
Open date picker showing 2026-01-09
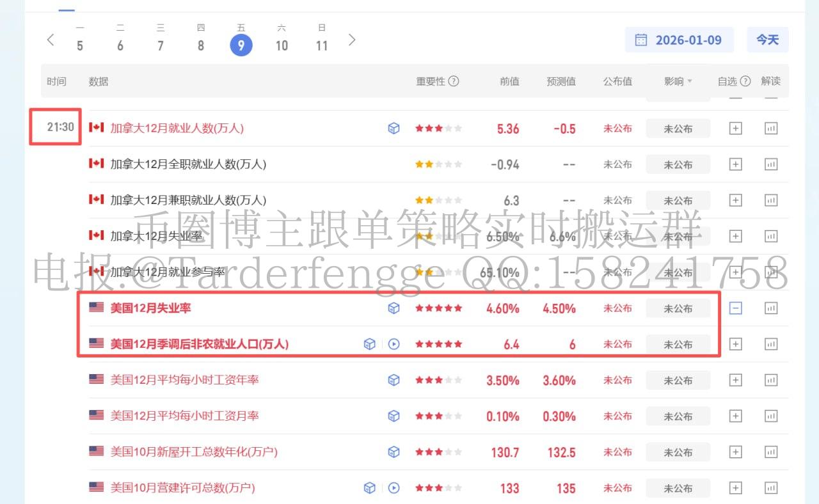click(x=679, y=40)
